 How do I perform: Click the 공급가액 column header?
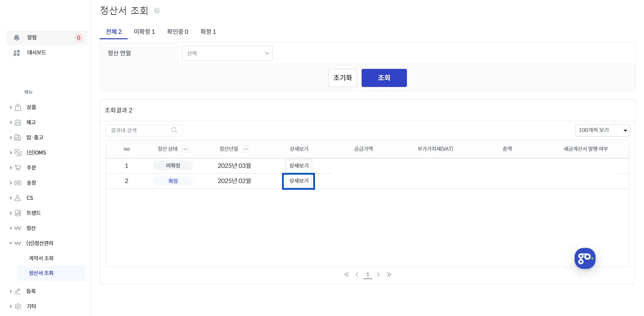click(363, 149)
